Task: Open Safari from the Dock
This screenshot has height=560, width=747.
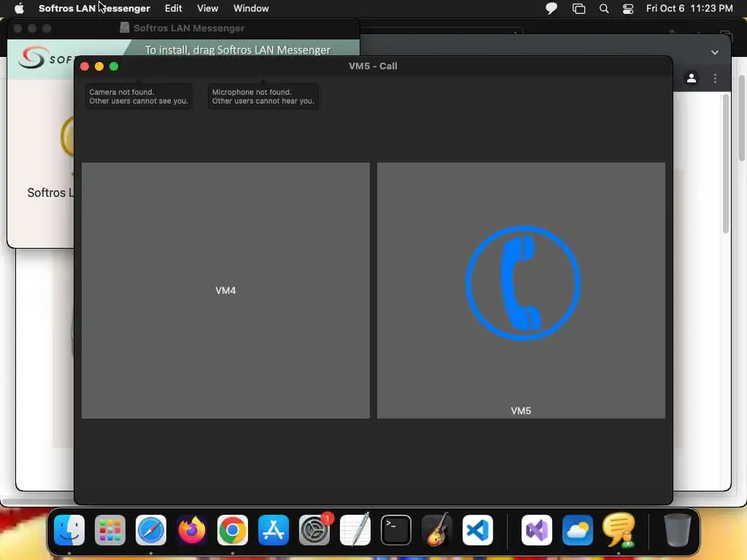Action: click(151, 530)
